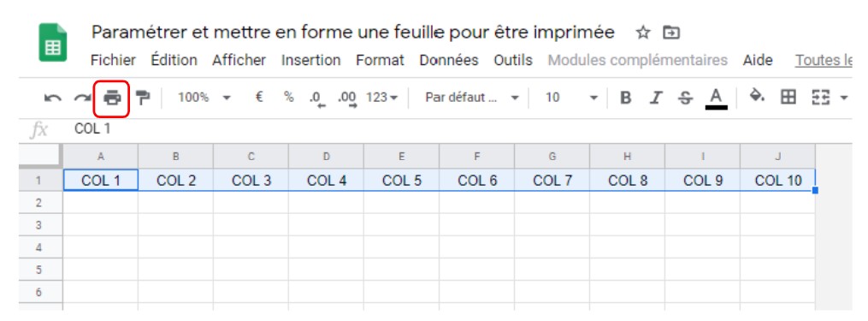Toggle strikethrough formatting
This screenshot has width=868, height=321.
coord(685,98)
